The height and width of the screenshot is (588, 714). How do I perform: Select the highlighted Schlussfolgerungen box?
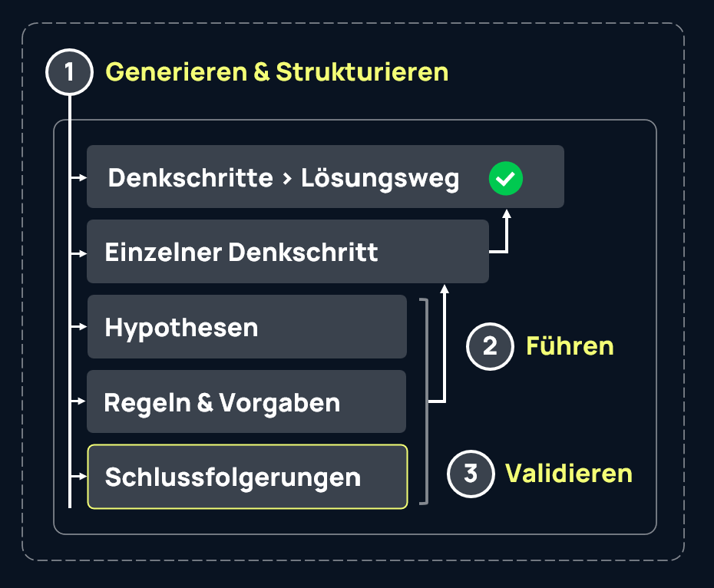pos(247,477)
